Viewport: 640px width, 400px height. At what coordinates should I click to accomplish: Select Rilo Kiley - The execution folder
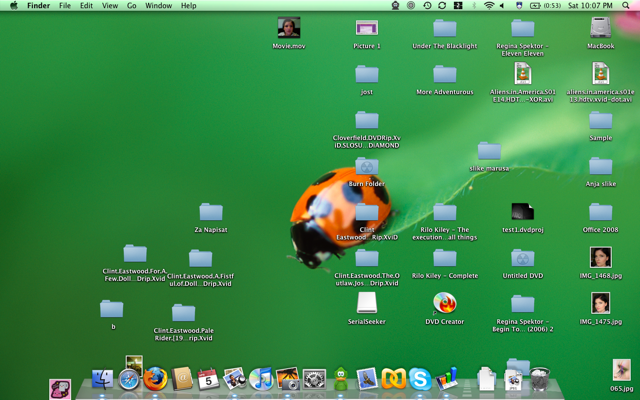point(444,212)
